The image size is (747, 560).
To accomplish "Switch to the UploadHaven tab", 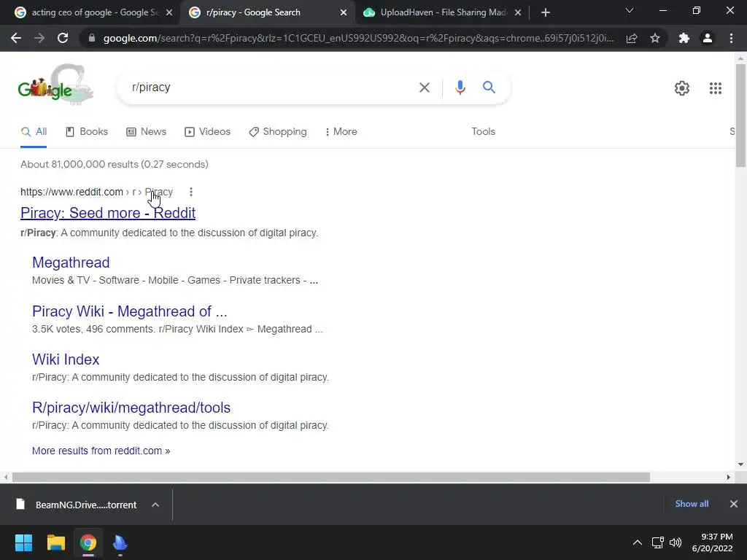I will pos(443,12).
